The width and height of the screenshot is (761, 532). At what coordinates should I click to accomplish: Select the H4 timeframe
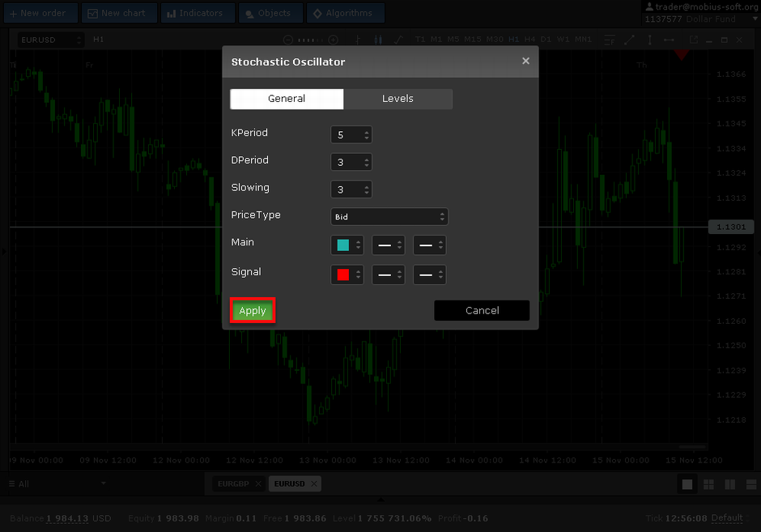530,40
